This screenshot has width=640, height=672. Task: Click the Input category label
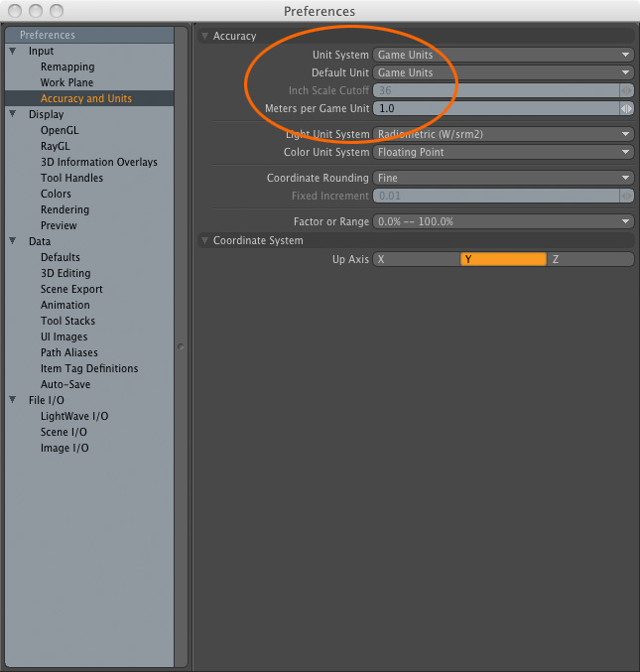coord(41,51)
